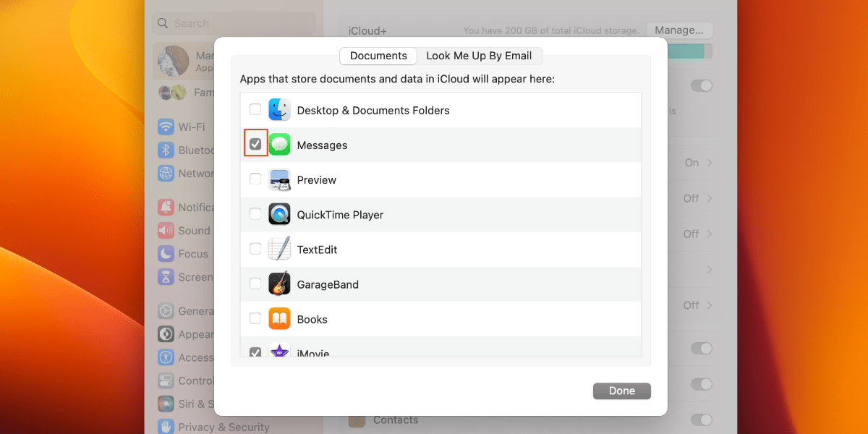Click the Finder icon beside Desktop & Documents Folders
The height and width of the screenshot is (434, 868).
279,110
